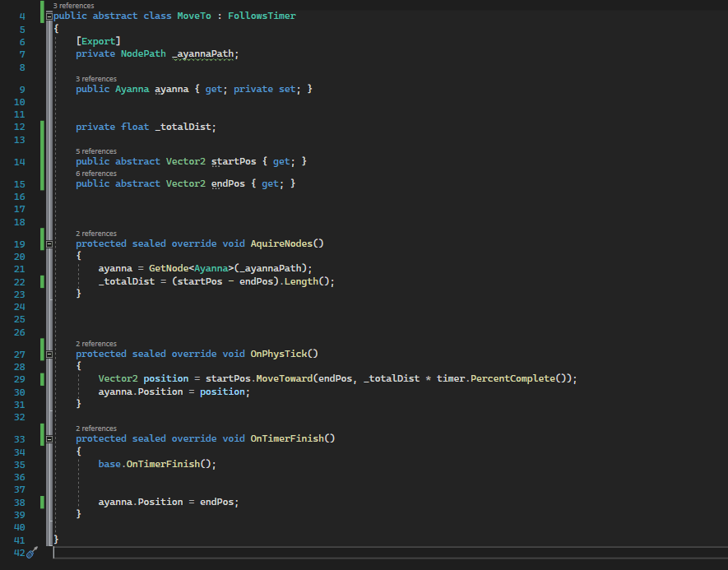This screenshot has width=728, height=570.
Task: View the 2 references above OnPhysTick
Action: tap(95, 344)
